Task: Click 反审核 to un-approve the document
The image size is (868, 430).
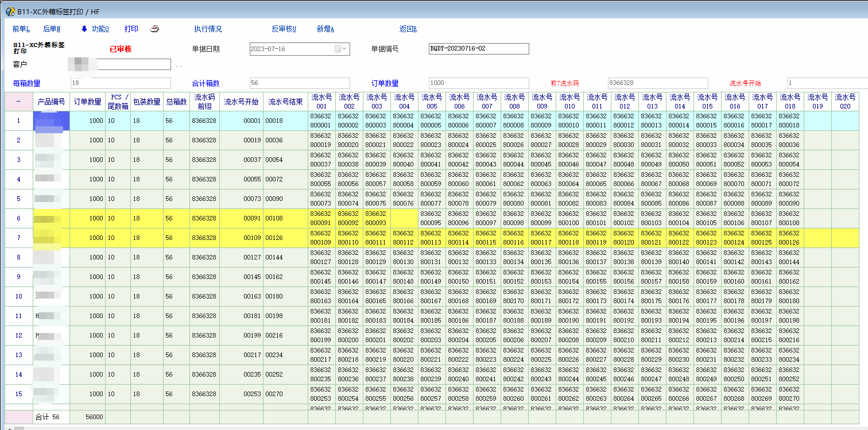Action: 284,29
